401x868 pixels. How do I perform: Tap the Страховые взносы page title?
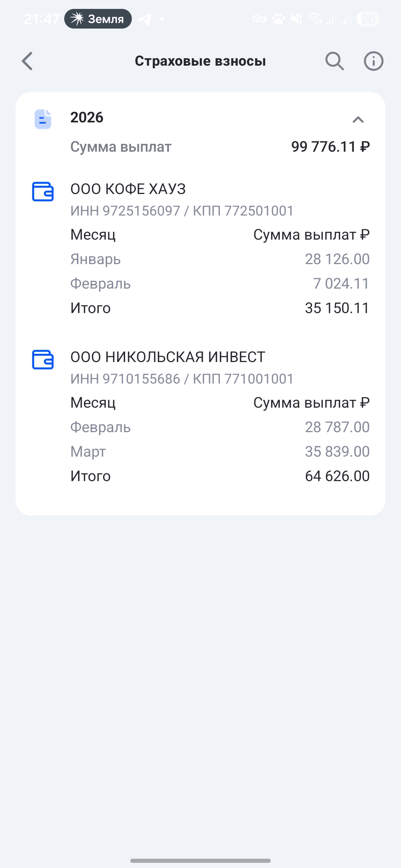point(200,61)
